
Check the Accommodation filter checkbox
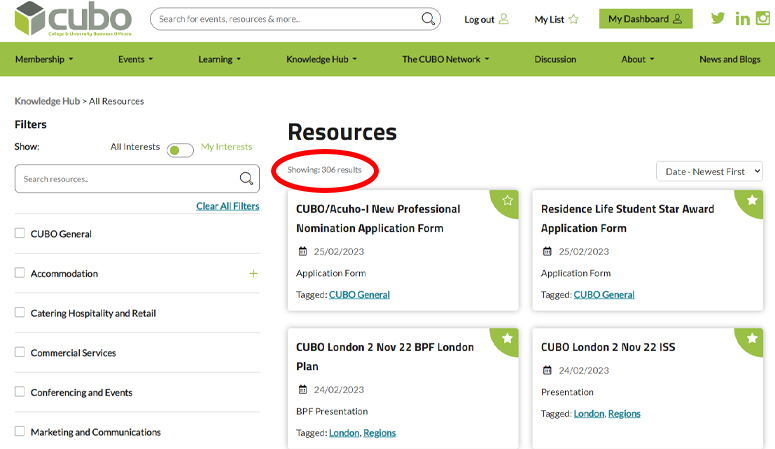coord(20,272)
